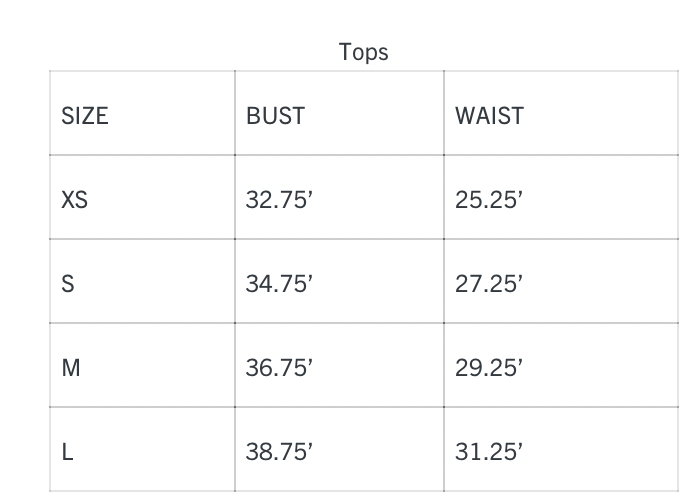Click the L size cell
The width and height of the screenshot is (692, 498).
tap(68, 452)
